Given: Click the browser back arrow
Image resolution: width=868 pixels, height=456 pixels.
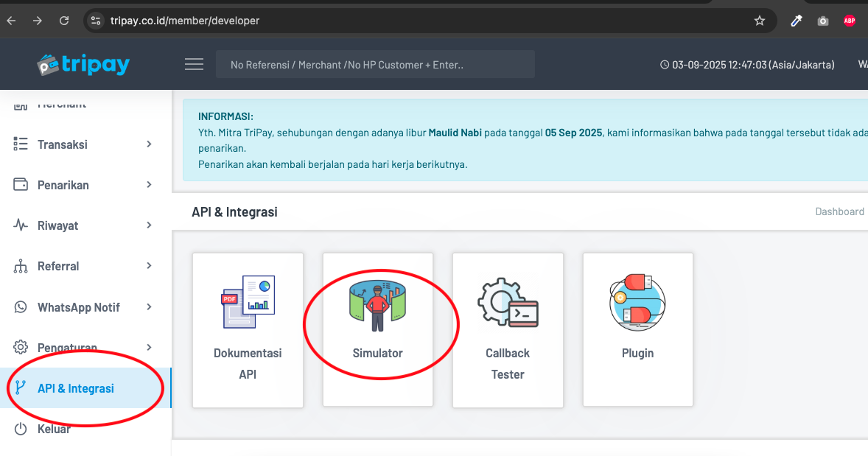Looking at the screenshot, I should point(11,21).
